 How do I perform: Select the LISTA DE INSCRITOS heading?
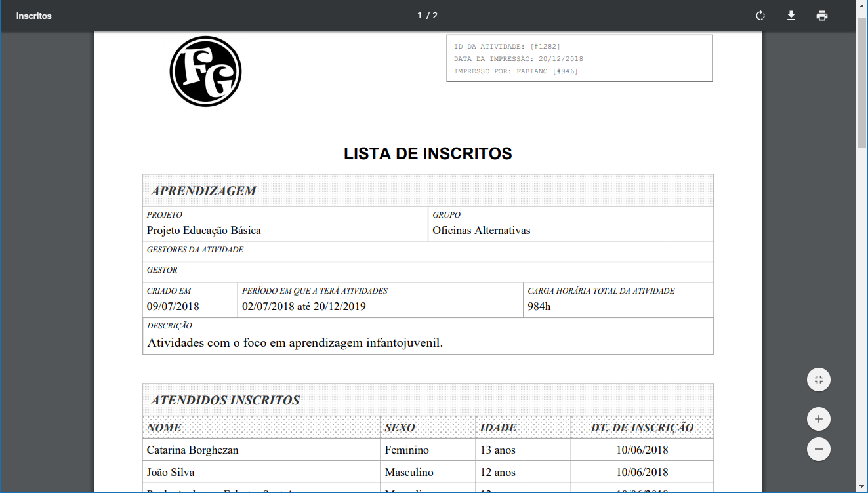tap(428, 154)
